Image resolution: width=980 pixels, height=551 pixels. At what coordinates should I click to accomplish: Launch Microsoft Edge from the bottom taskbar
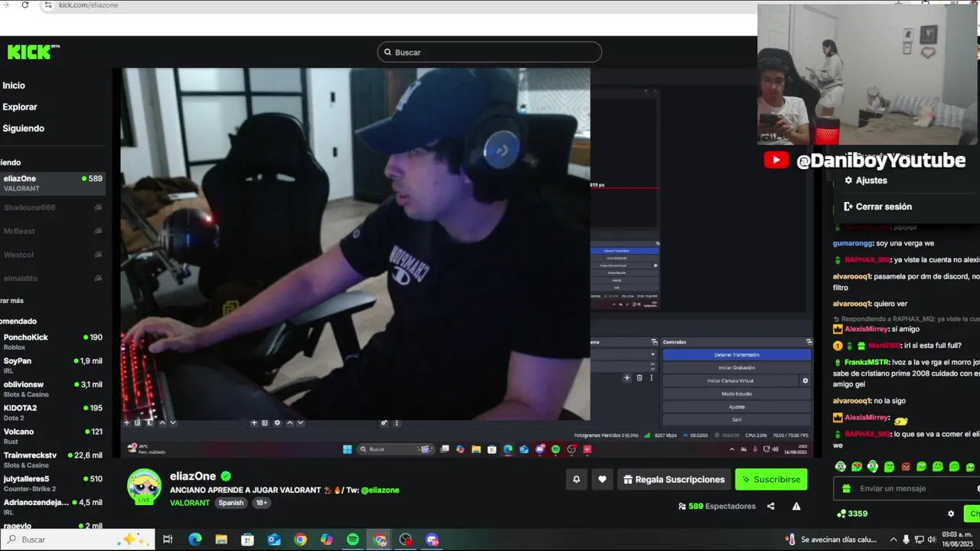pyautogui.click(x=195, y=540)
